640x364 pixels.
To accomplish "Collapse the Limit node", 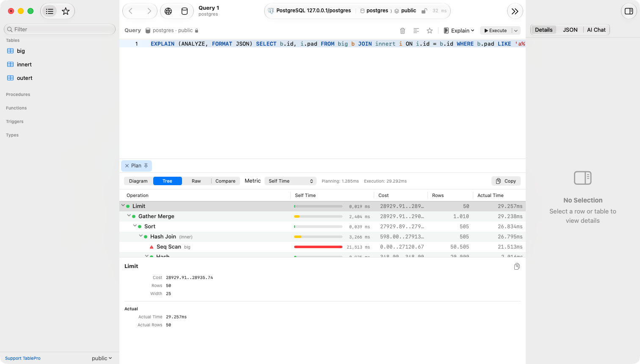I will pyautogui.click(x=123, y=205).
